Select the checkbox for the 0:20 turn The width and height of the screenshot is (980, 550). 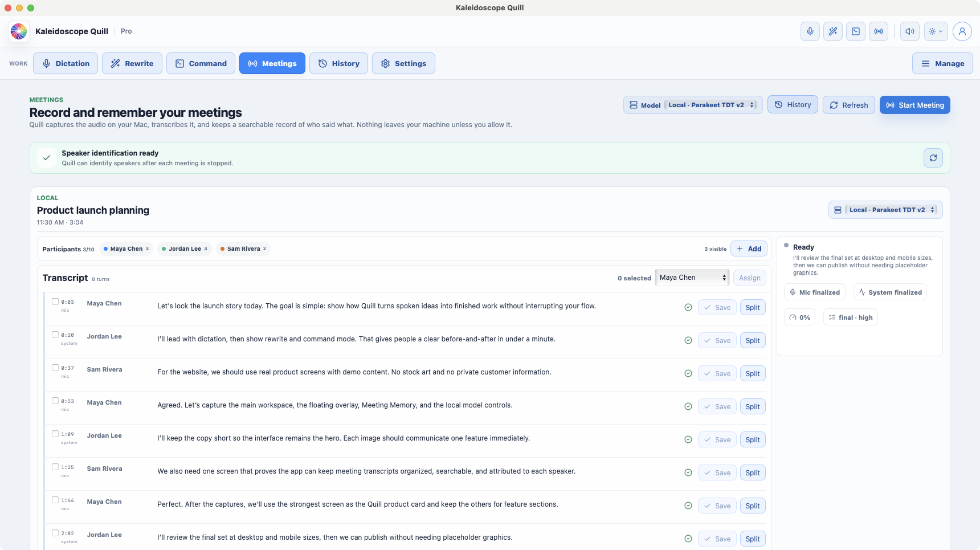click(55, 335)
